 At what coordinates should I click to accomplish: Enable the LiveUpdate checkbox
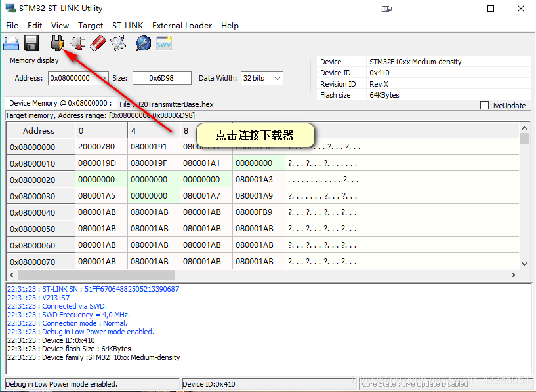pos(484,105)
